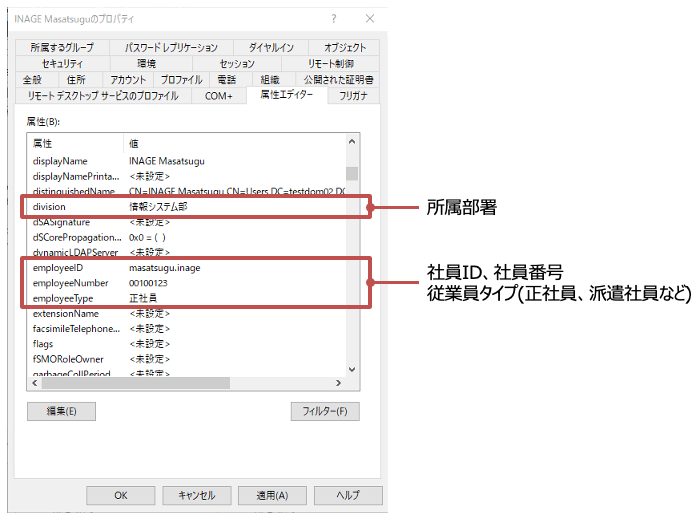Open the フリガナ tab

coord(353,96)
